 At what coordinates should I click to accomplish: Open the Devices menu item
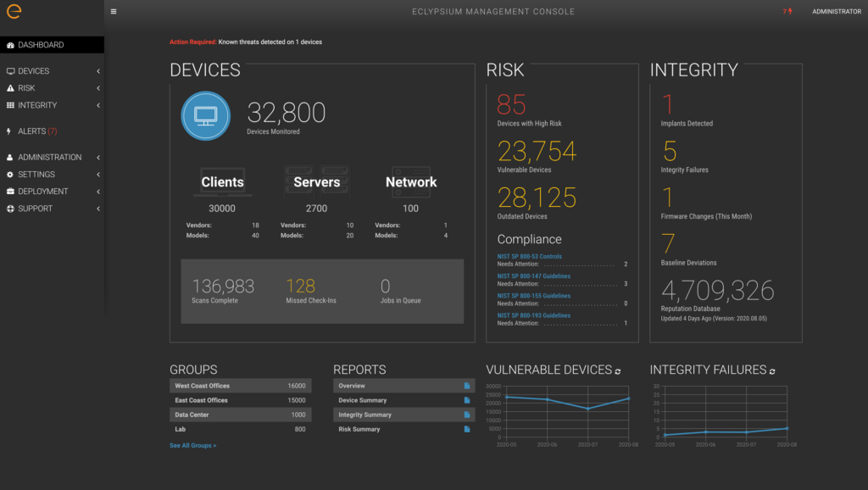tap(52, 71)
